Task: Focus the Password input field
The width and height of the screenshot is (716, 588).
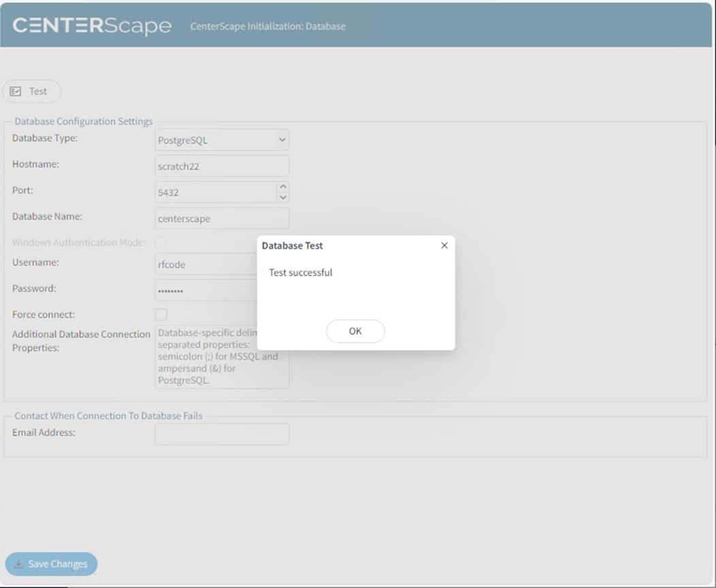Action: [206, 291]
